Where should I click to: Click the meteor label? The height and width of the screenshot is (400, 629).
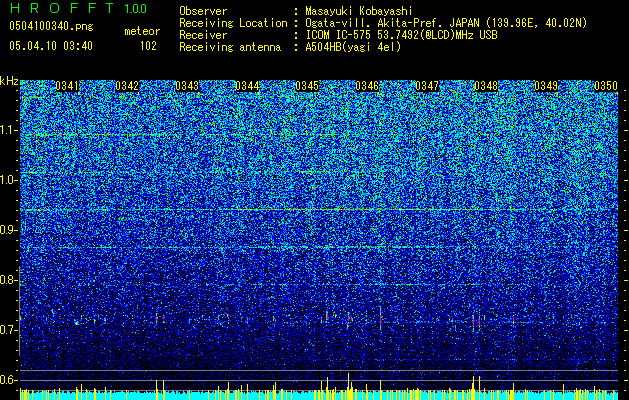(142, 31)
